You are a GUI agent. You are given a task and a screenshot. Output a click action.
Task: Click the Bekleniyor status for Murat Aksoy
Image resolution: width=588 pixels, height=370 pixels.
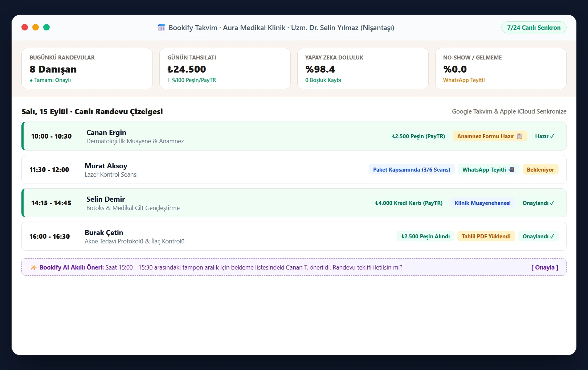click(540, 170)
